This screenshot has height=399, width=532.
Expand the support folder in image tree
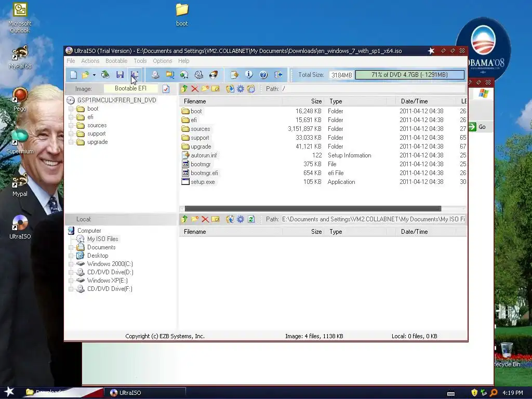(x=71, y=134)
